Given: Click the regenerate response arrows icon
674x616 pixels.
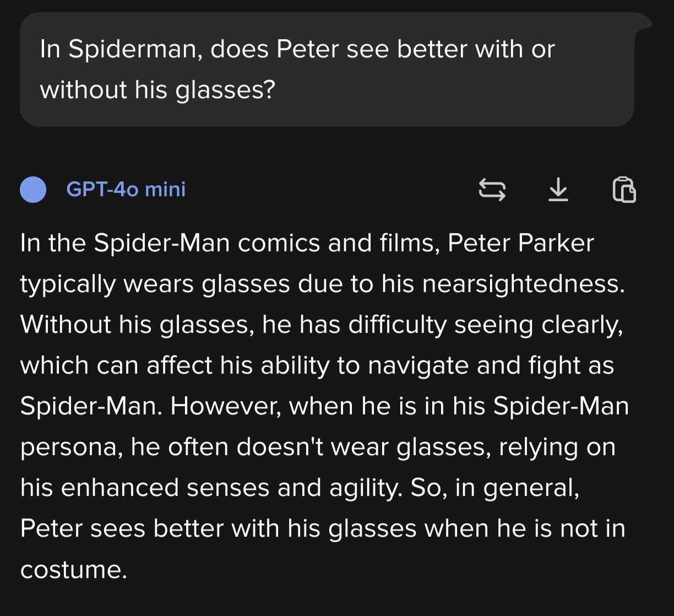Looking at the screenshot, I should click(x=491, y=190).
